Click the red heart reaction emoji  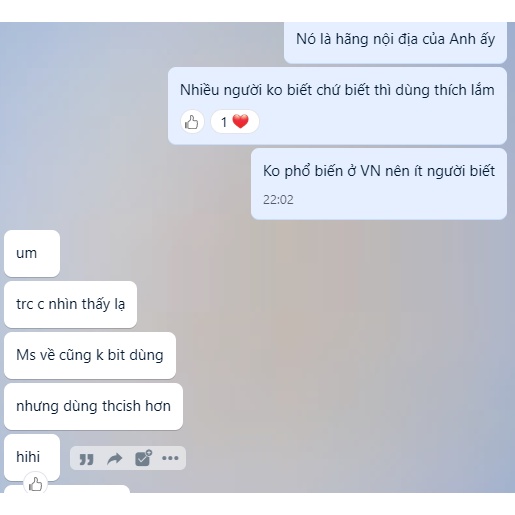point(240,121)
